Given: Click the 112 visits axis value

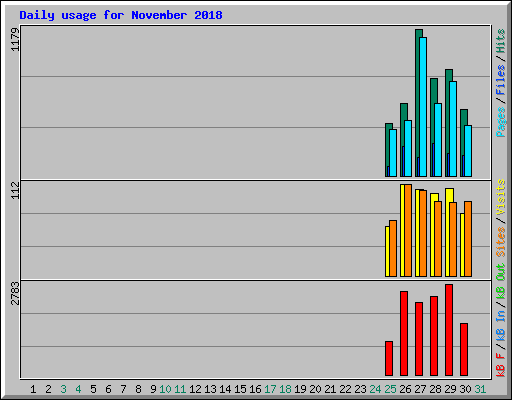Looking at the screenshot, I should pos(15,191).
